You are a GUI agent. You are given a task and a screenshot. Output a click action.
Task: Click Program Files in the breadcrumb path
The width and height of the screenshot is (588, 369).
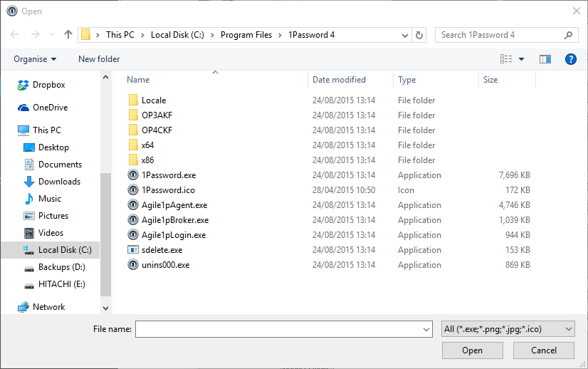coord(246,35)
